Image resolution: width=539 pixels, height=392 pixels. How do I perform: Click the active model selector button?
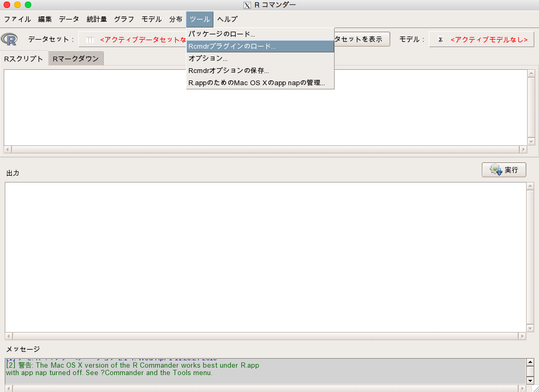click(x=482, y=40)
